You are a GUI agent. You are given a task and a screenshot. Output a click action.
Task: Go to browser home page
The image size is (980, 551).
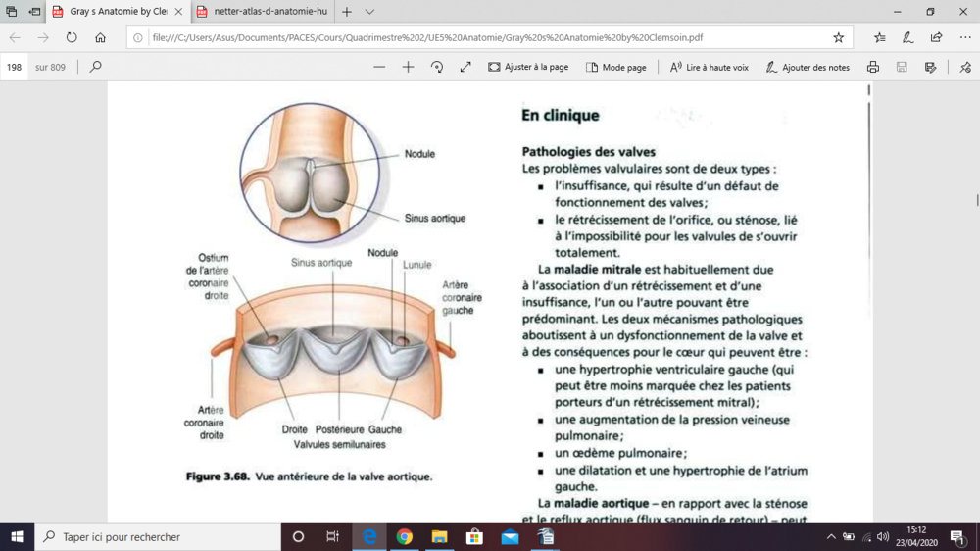(x=100, y=37)
